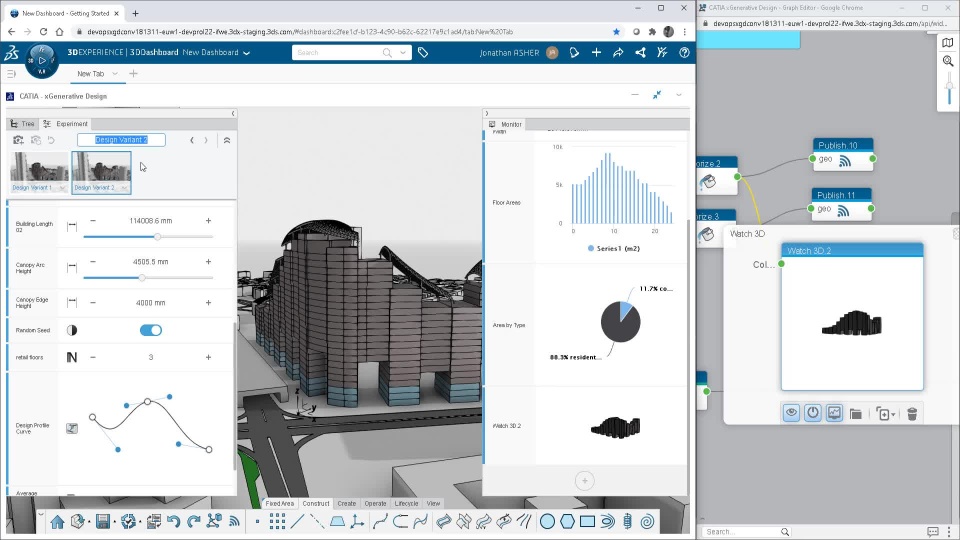
Task: Click the trash icon in Watch 3D panel
Action: pos(912,414)
